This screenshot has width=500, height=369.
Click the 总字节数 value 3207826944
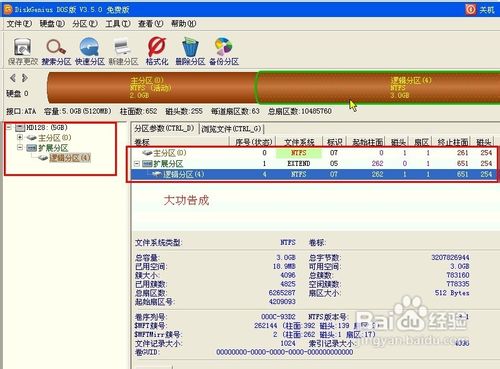tap(450, 258)
